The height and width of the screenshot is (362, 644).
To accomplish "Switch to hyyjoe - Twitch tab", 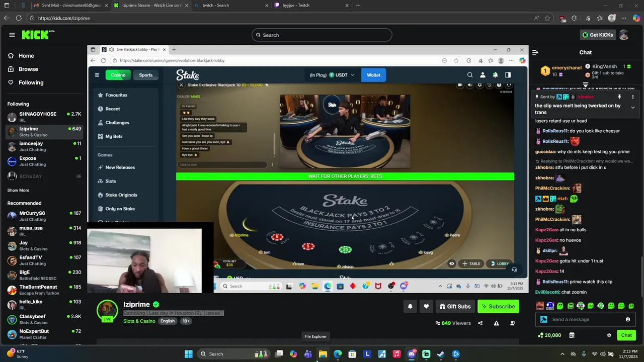I will pos(311,6).
